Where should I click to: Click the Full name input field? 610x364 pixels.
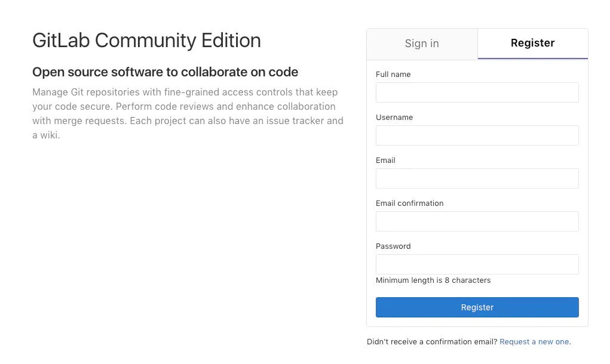click(477, 92)
